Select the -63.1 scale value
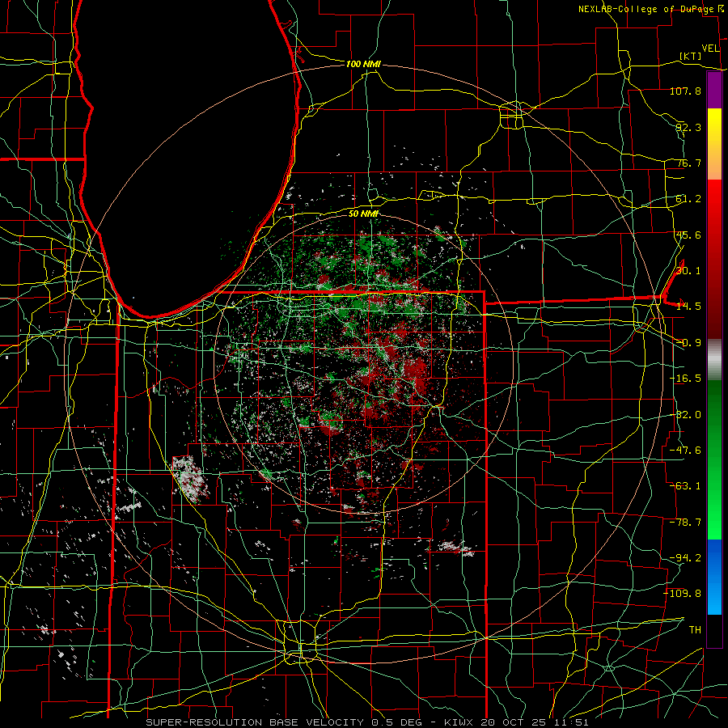Screen dimensions: 728x728 (685, 486)
